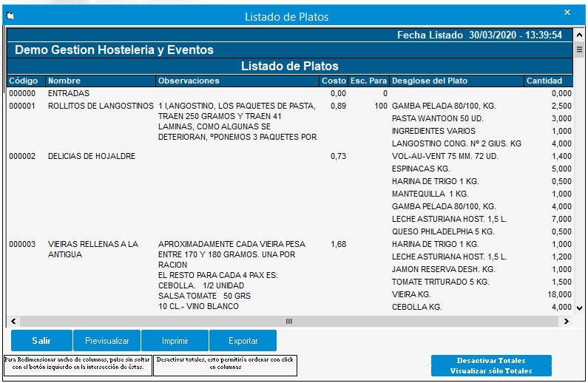The width and height of the screenshot is (588, 383).
Task: Click the Observaciones column header
Action: click(237, 81)
